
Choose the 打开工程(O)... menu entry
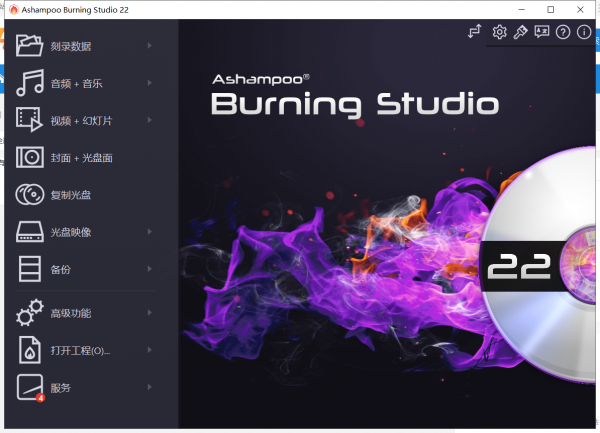[x=80, y=350]
